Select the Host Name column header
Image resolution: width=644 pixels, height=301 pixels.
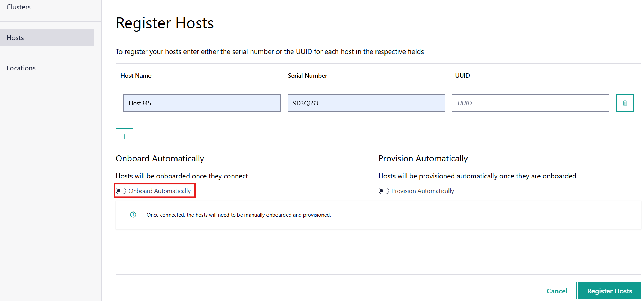[136, 75]
